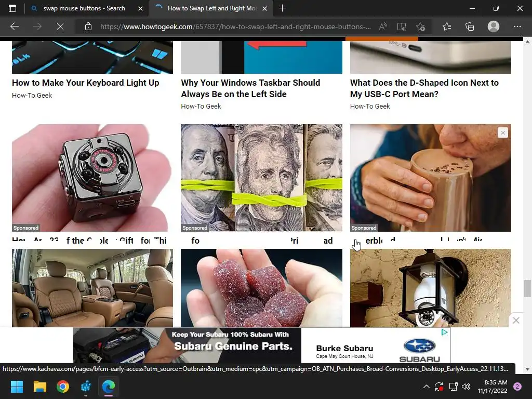Viewport: 532px width, 399px height.
Task: Open volume control tray icon
Action: (466, 387)
